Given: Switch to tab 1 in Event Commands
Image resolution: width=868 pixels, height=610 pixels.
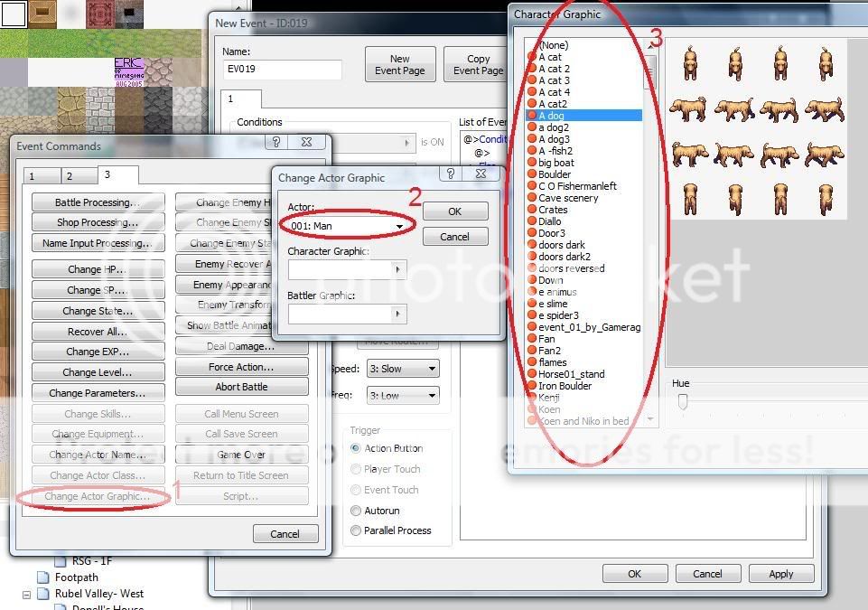Looking at the screenshot, I should click(32, 176).
